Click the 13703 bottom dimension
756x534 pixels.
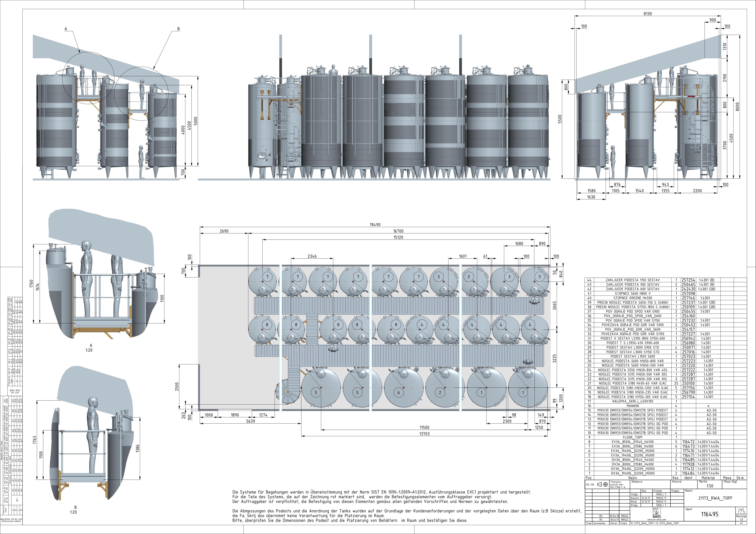pos(424,434)
